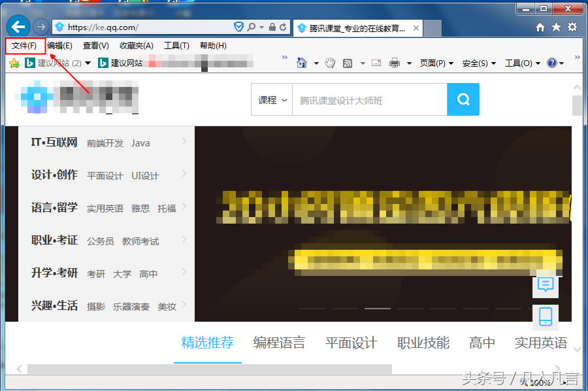This screenshot has height=391, width=588.
Task: Click the RSS feed icon on the toolbar
Action: 347,62
